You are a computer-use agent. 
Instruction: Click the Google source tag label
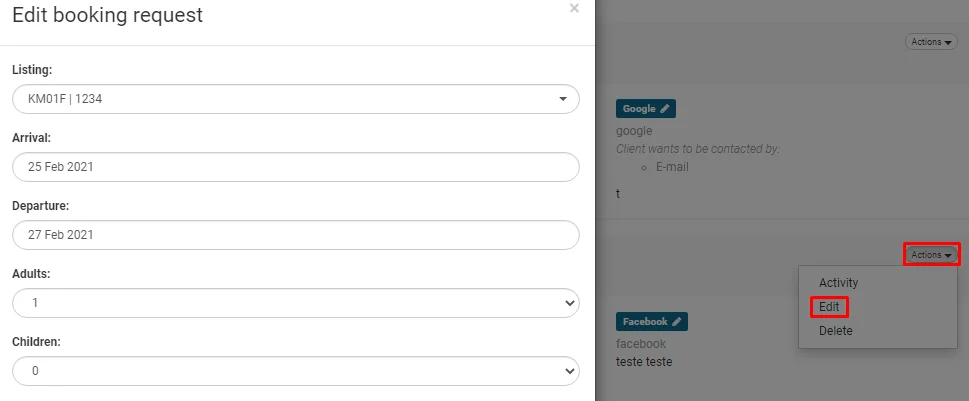coord(640,108)
